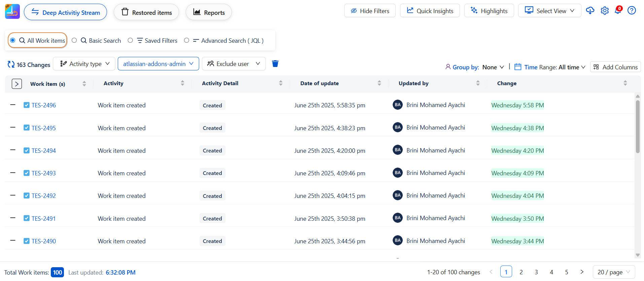Open the Activity type dropdown
This screenshot has width=644, height=281.
pyautogui.click(x=84, y=64)
